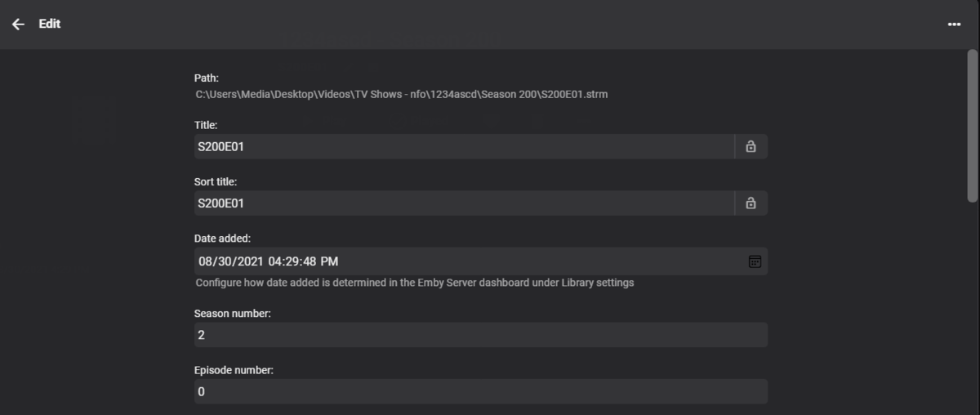Select the PM segment in Date added
This screenshot has width=980, height=415.
(x=330, y=261)
